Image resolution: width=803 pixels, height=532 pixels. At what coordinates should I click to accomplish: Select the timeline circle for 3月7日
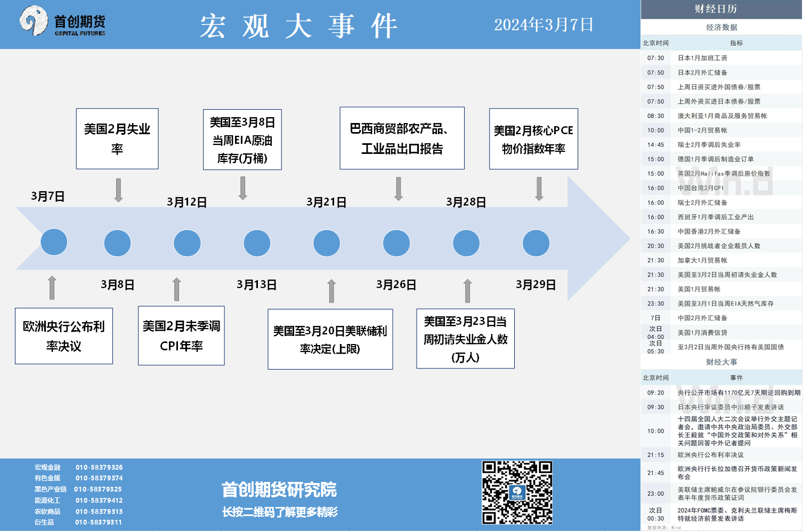[x=54, y=242]
